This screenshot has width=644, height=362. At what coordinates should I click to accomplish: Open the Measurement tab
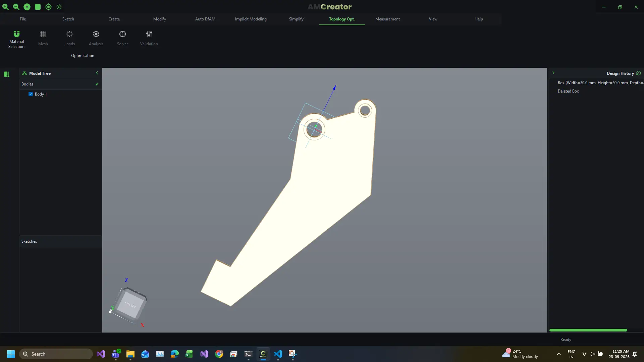click(387, 19)
